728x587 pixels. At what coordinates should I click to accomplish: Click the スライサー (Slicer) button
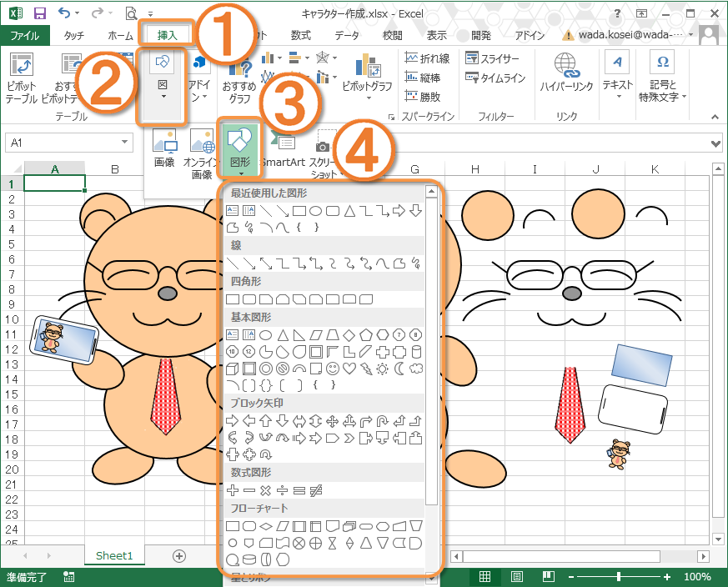[x=494, y=58]
